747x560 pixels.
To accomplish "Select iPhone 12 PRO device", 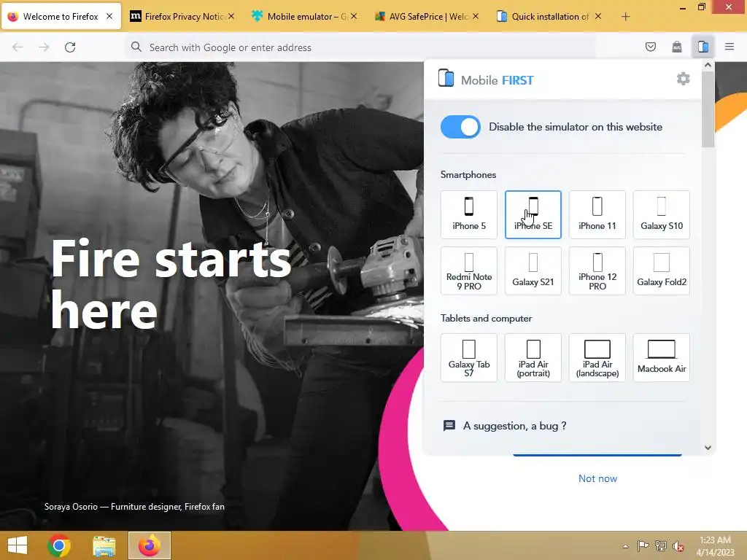I will tap(597, 271).
